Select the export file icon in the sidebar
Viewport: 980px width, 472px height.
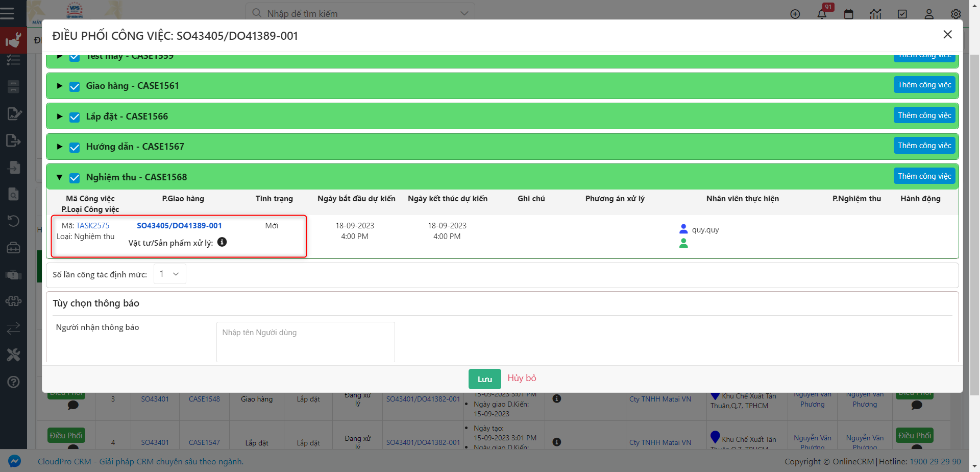(x=13, y=140)
